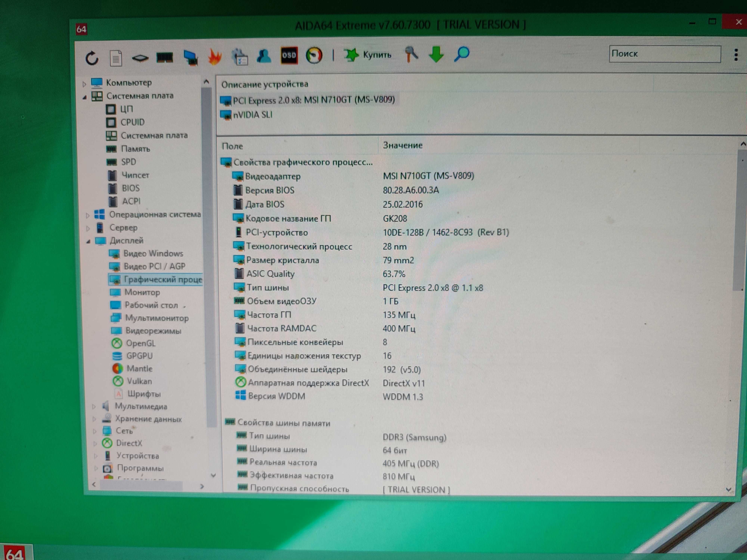This screenshot has height=560, width=747.
Task: Click the magnifier search toolbar icon
Action: coord(462,54)
